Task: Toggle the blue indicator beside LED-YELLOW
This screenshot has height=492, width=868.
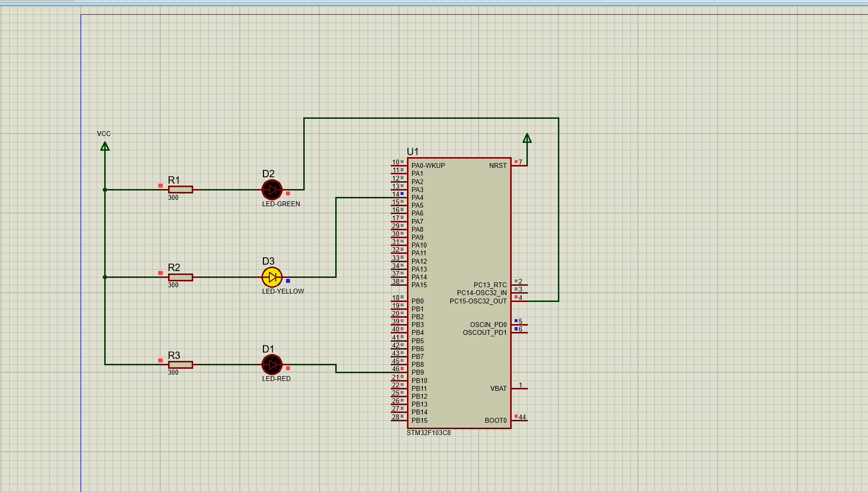Action: (x=287, y=281)
